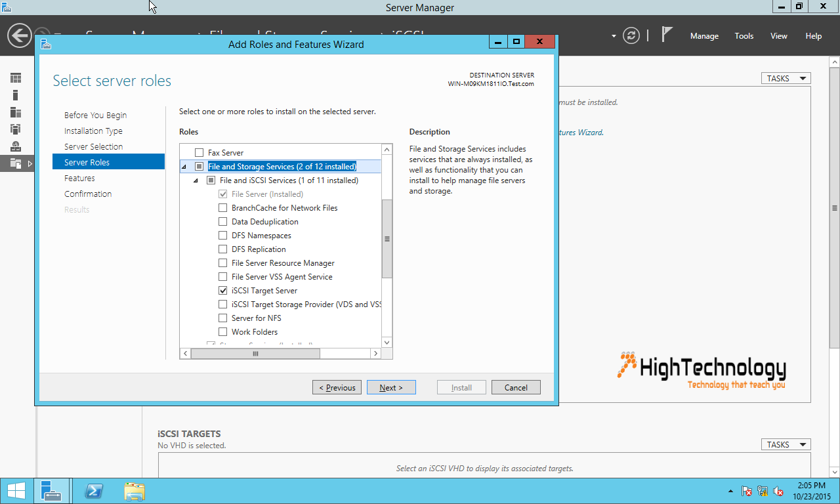Show hidden system tray icons

[x=731, y=492]
